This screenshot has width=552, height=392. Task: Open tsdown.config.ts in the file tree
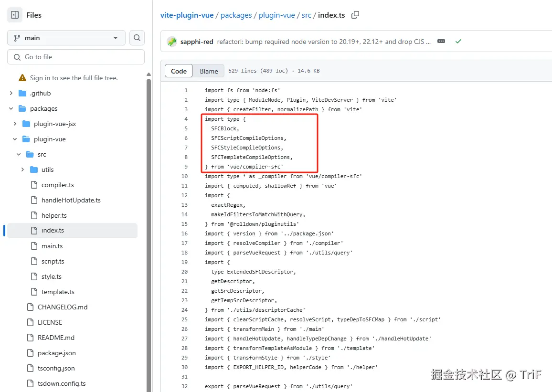point(62,383)
